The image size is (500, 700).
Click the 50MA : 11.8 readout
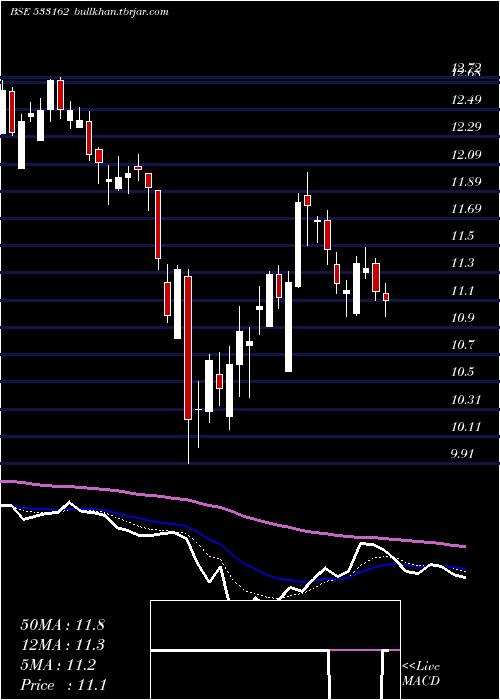pos(62,625)
